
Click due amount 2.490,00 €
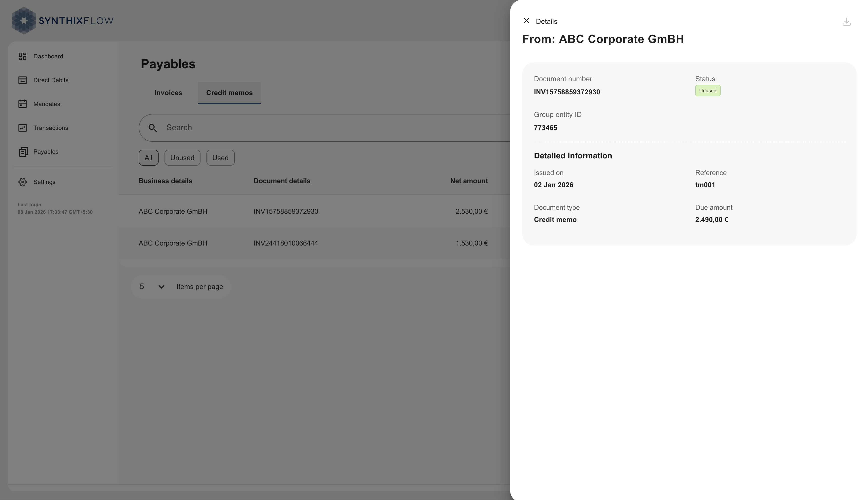[712, 219]
